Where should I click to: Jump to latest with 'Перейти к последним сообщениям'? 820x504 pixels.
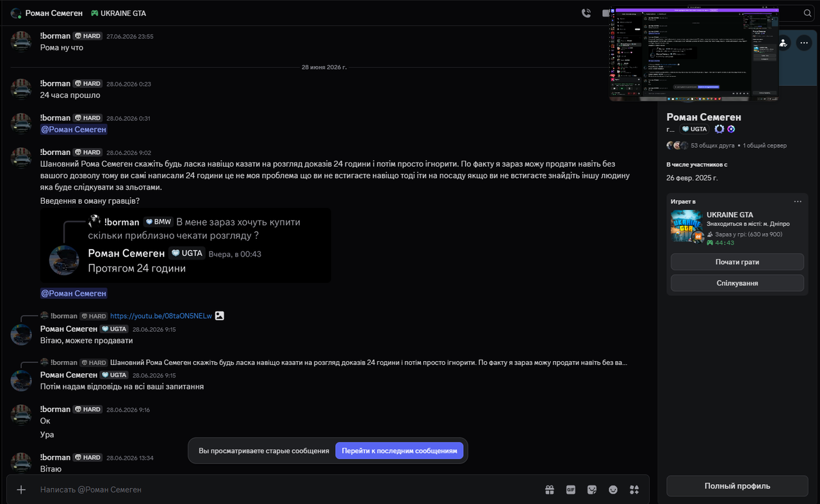(x=400, y=451)
